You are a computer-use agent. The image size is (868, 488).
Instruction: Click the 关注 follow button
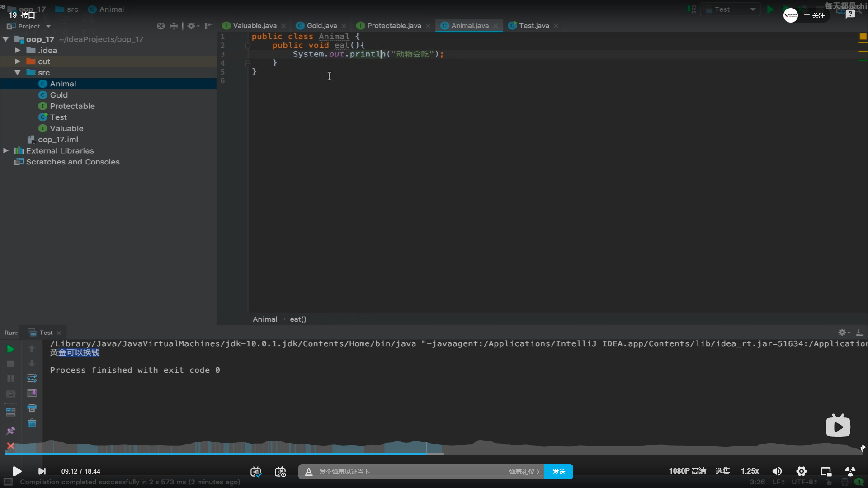coord(815,15)
